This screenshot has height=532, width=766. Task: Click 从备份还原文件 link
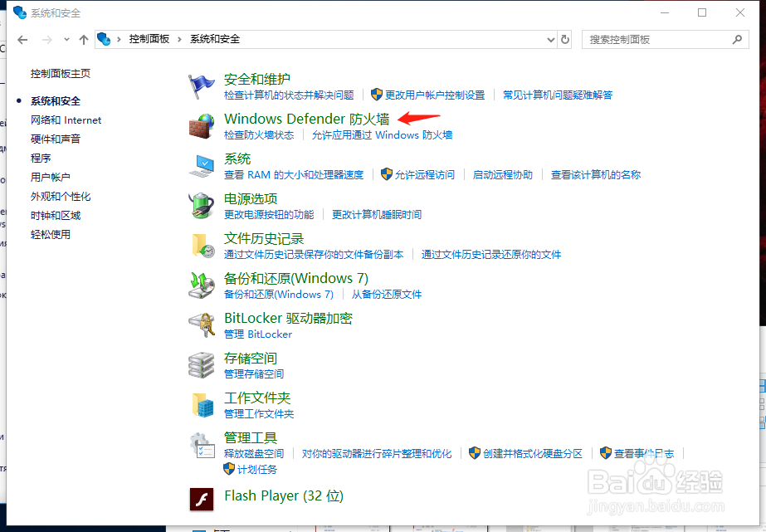pyautogui.click(x=387, y=294)
